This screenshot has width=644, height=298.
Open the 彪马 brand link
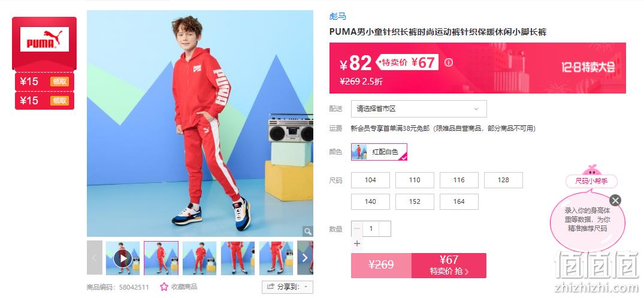pyautogui.click(x=338, y=16)
